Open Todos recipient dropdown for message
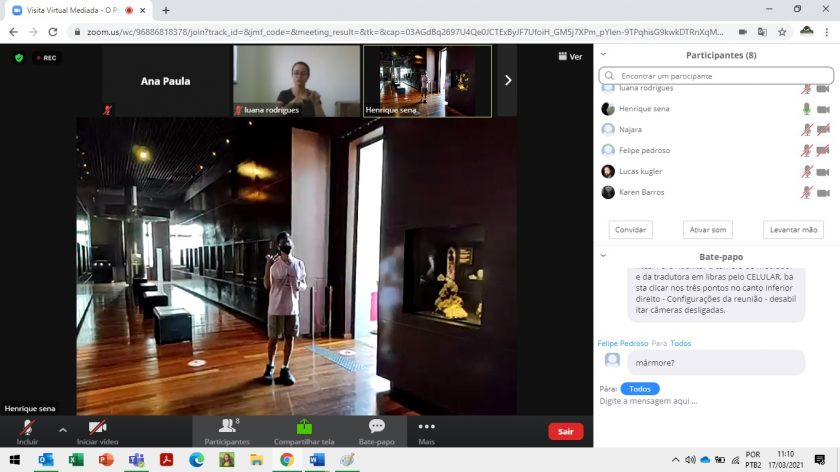 [x=640, y=389]
